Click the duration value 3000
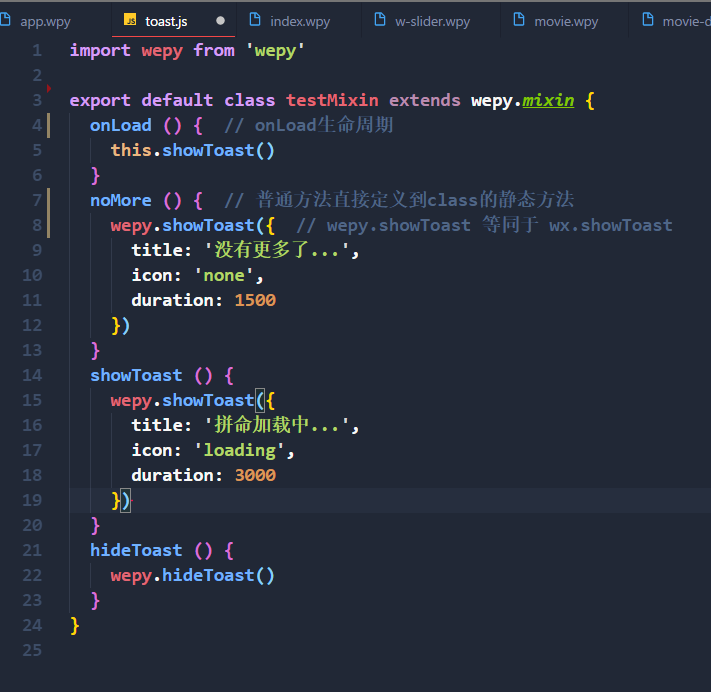Screen dimensions: 711x692 (255, 475)
